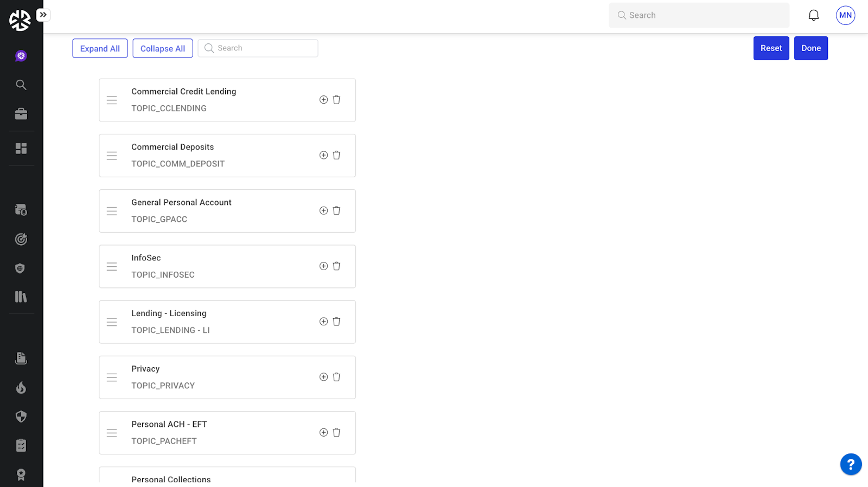Click the drag handle on Lending - Licensing

tap(112, 322)
